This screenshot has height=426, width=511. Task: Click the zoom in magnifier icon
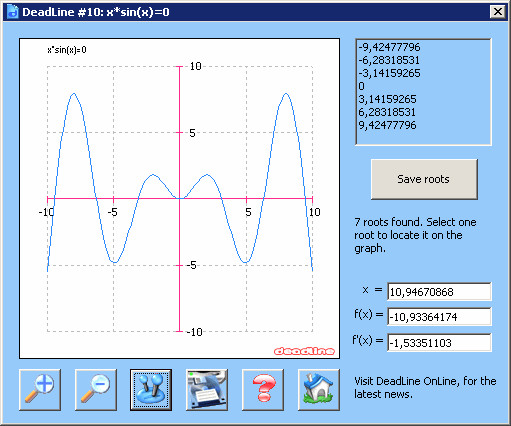40,390
